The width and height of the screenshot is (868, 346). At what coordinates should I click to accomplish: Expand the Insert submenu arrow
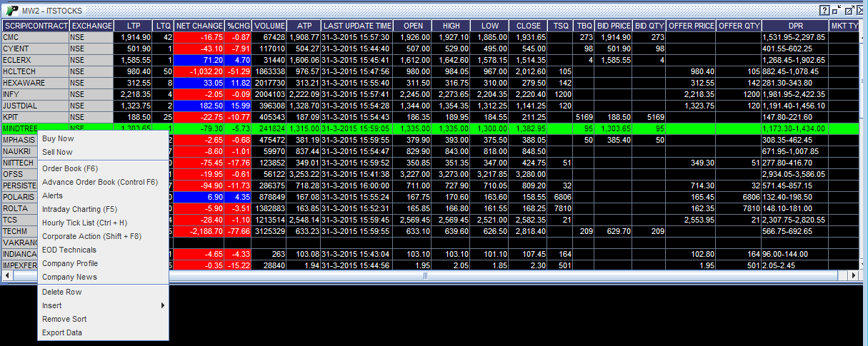tap(163, 305)
